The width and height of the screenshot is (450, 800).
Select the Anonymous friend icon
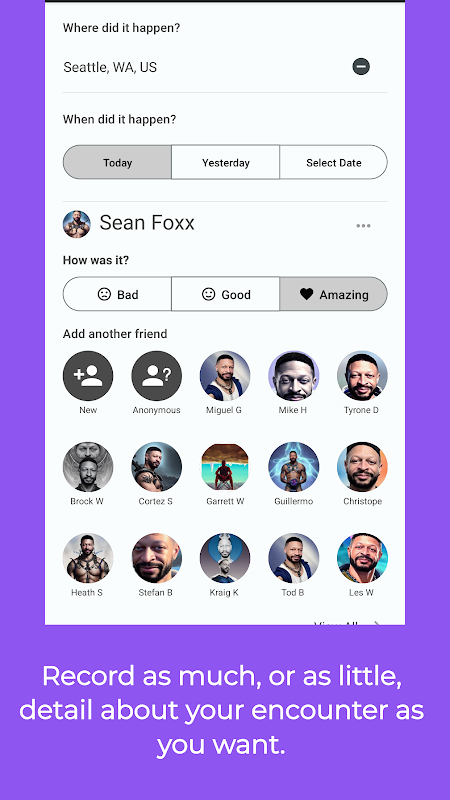(157, 376)
